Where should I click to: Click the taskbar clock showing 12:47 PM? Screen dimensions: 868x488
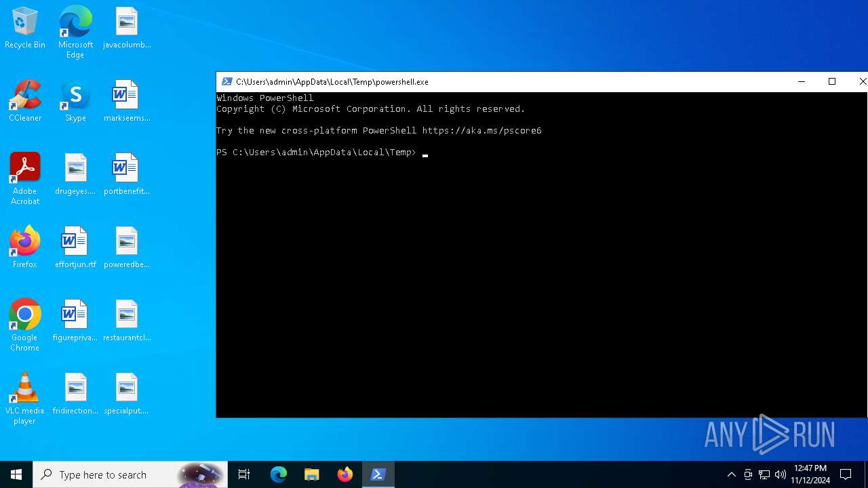(810, 474)
